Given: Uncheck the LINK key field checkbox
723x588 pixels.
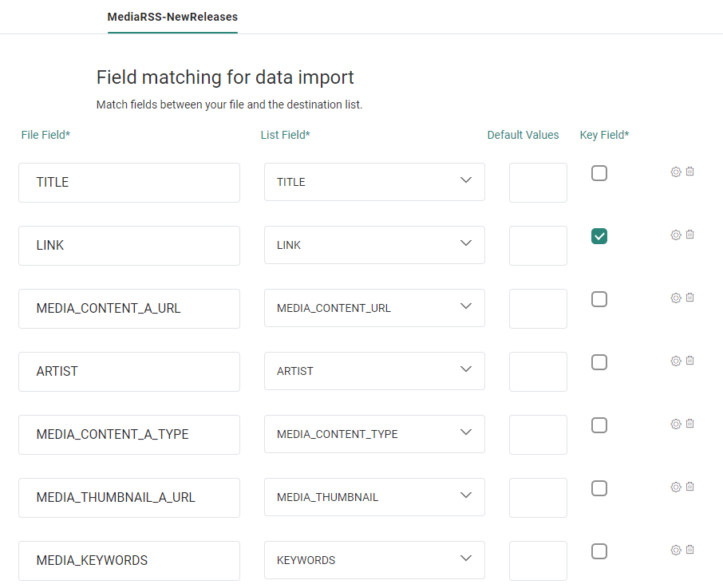Looking at the screenshot, I should [x=599, y=236].
